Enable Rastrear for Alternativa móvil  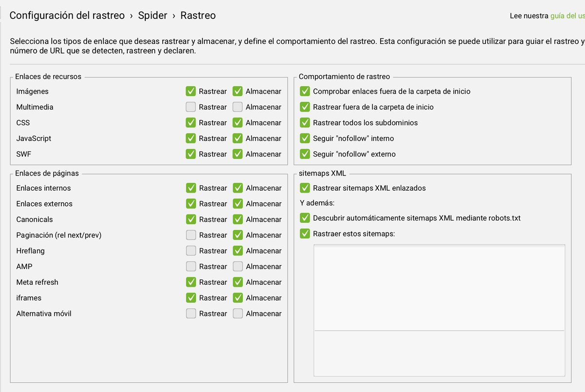(191, 313)
